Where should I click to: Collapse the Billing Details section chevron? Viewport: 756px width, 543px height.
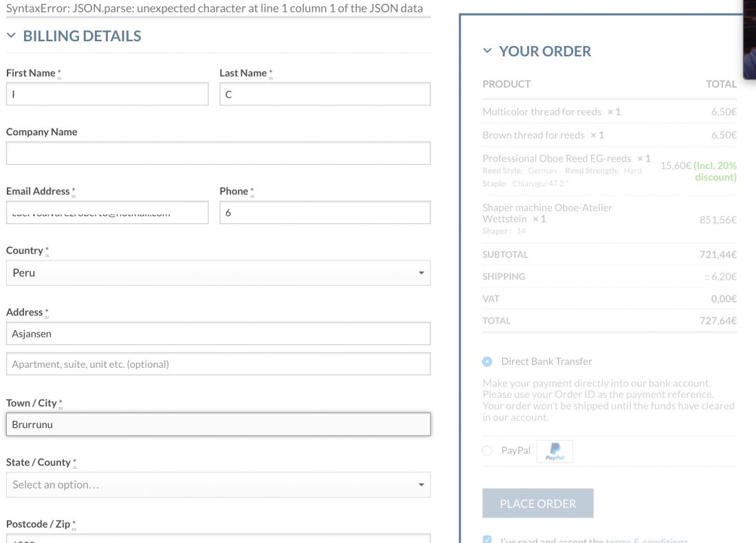pyautogui.click(x=12, y=36)
